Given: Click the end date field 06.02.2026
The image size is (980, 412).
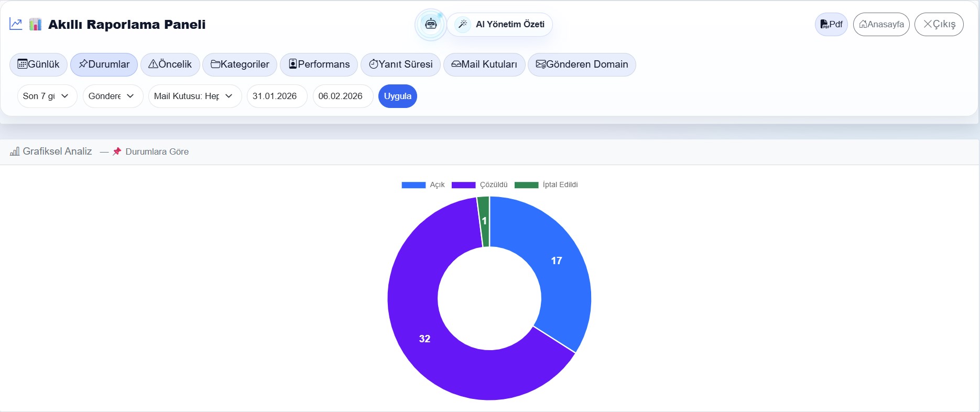Looking at the screenshot, I should coord(343,96).
